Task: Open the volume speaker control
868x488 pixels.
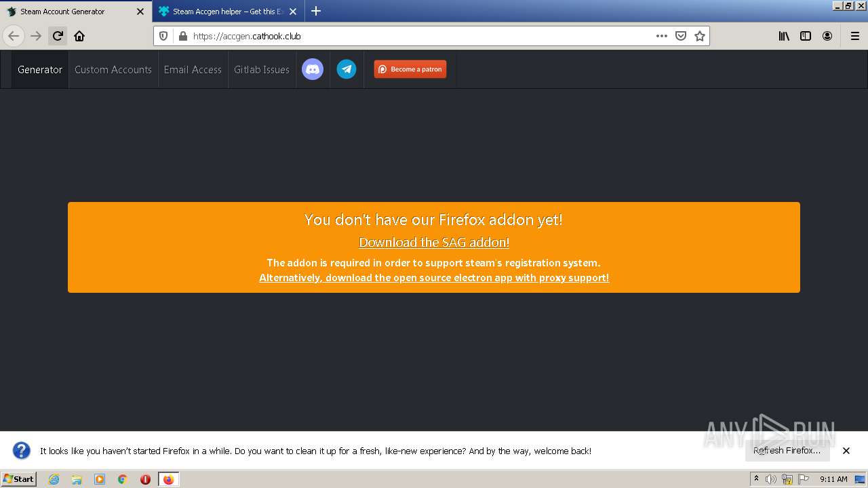Action: 771,479
